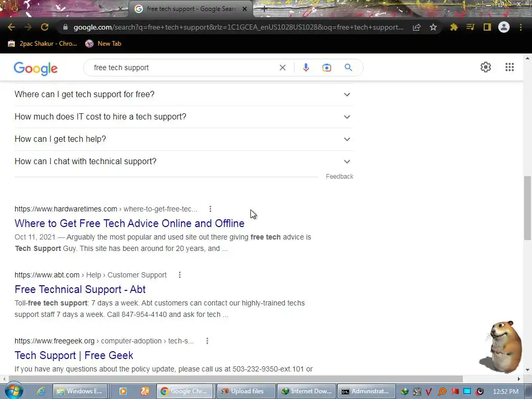This screenshot has height=399, width=532.
Task: Close the 'free tech support' tab
Action: 245,9
